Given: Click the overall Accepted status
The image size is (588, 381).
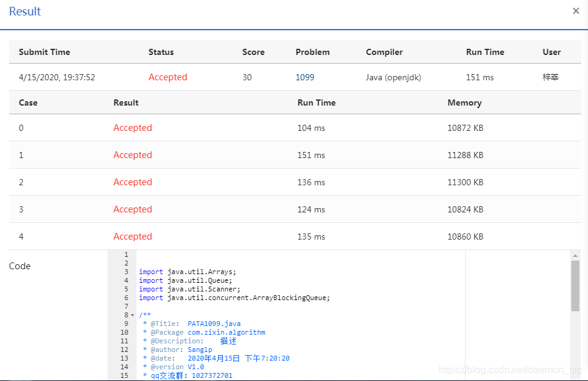Looking at the screenshot, I should [167, 77].
